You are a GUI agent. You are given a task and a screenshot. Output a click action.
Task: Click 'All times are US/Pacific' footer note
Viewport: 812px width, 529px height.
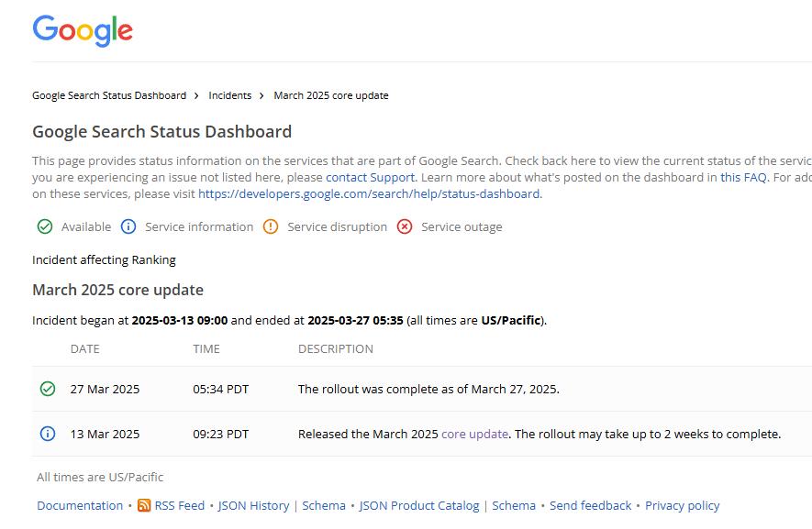tap(100, 478)
